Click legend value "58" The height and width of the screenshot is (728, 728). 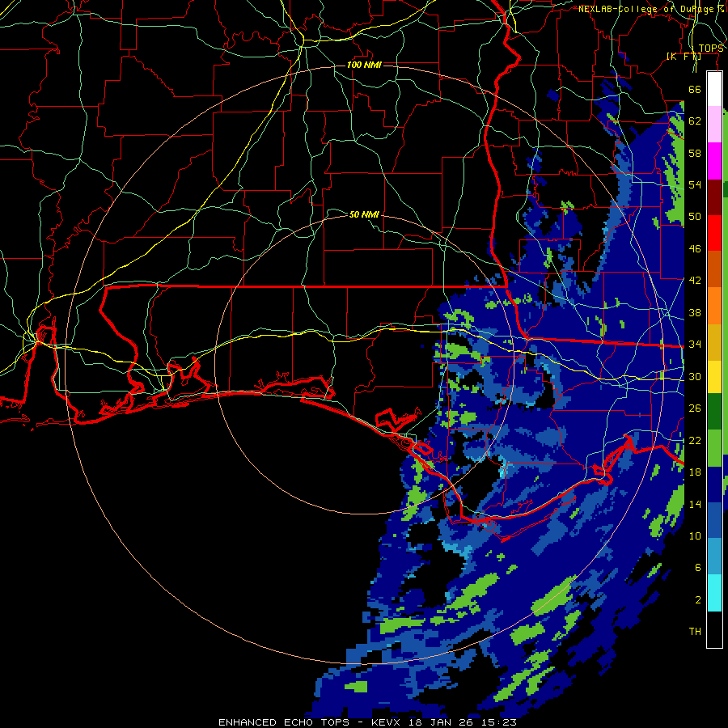[695, 153]
